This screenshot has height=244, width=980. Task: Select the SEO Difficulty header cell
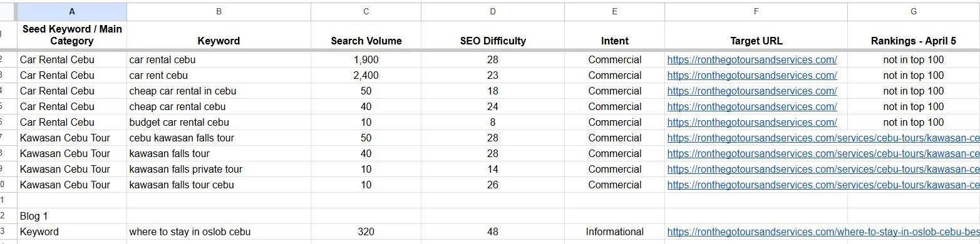point(493,35)
